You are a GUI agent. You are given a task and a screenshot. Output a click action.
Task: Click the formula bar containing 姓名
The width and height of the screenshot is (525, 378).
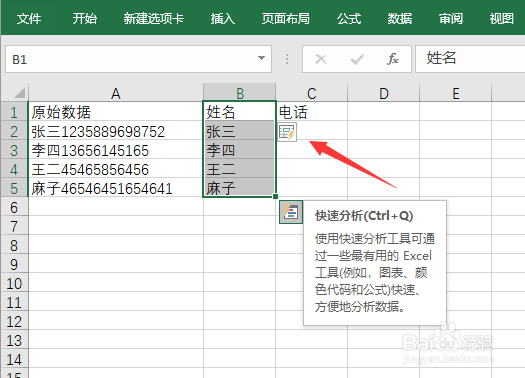tap(470, 59)
